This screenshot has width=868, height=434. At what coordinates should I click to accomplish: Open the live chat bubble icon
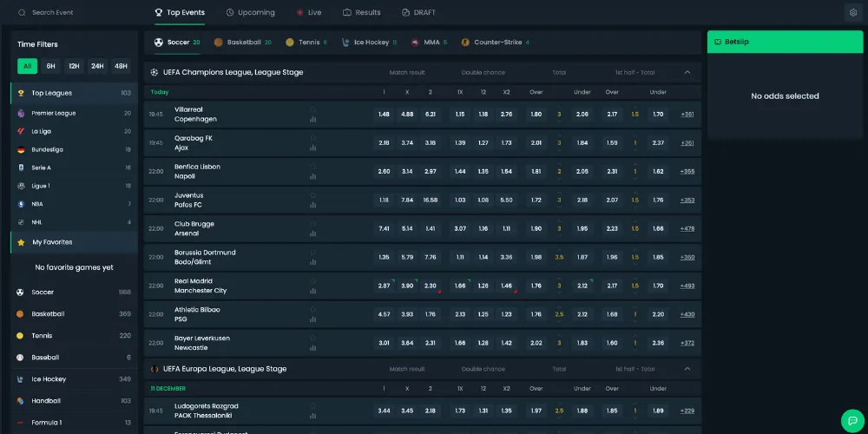click(x=852, y=419)
